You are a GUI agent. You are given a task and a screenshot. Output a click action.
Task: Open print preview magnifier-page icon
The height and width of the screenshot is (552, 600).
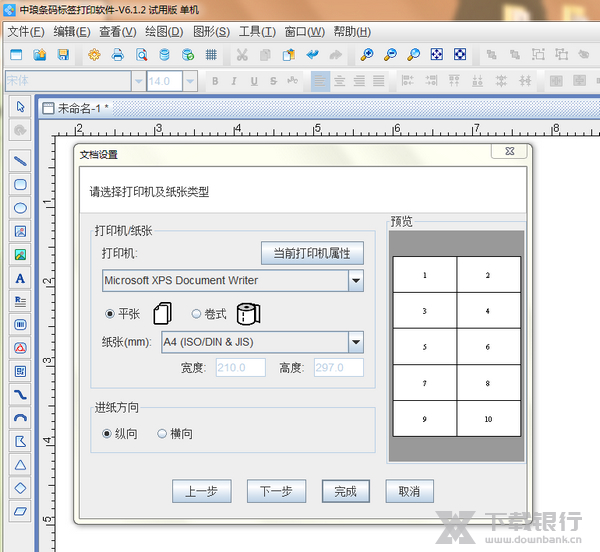(x=141, y=55)
